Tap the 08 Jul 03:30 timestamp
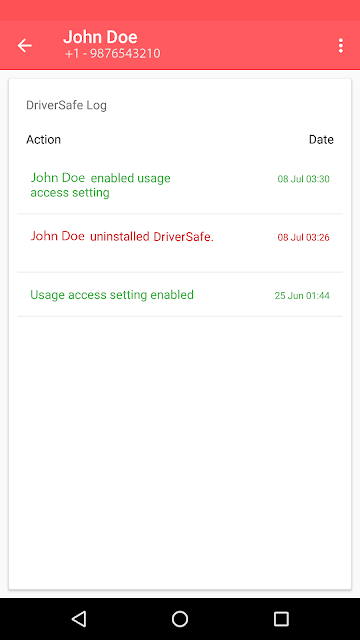The image size is (360, 640). point(304,179)
